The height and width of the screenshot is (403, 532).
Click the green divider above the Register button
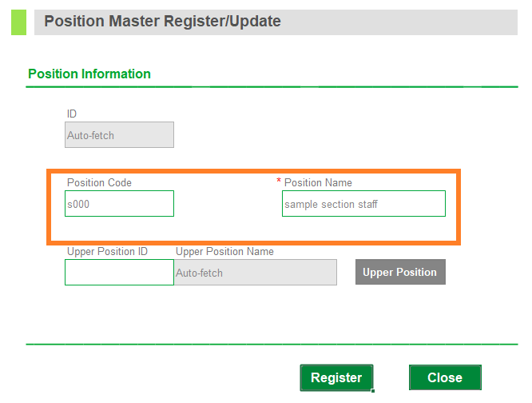272,344
